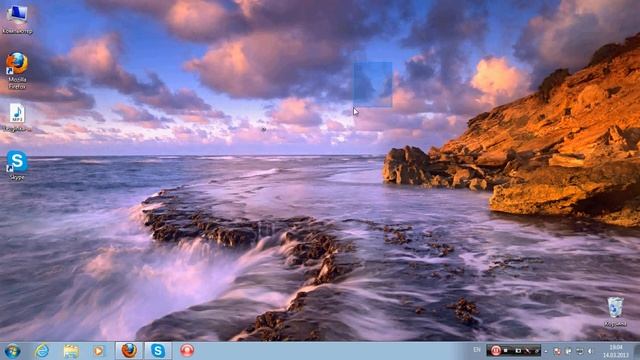
Task: Click the Show desktop button
Action: pyautogui.click(x=636, y=351)
